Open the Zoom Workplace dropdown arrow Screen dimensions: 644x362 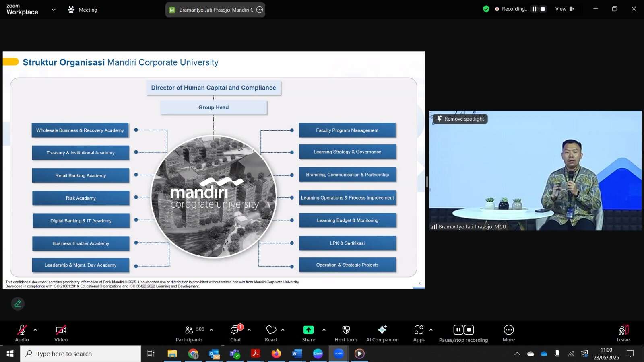click(x=54, y=10)
